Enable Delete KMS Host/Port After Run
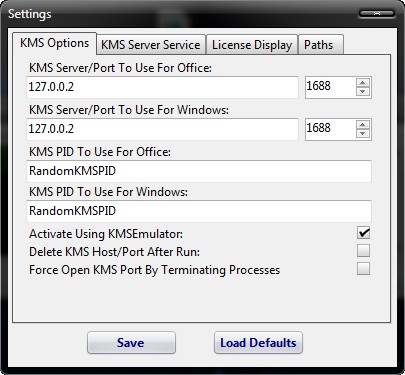The height and width of the screenshot is (375, 405). (363, 250)
